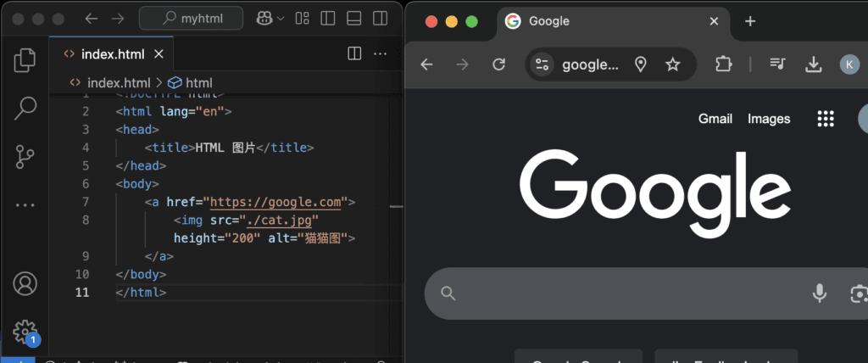Close the index.html editor tab
The height and width of the screenshot is (363, 868).
pyautogui.click(x=159, y=54)
